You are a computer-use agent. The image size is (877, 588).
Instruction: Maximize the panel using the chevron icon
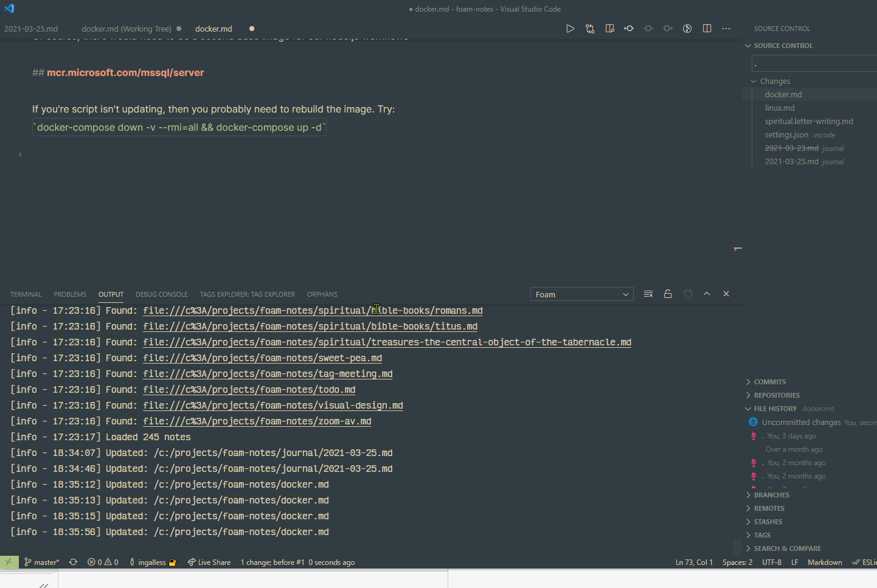point(707,294)
